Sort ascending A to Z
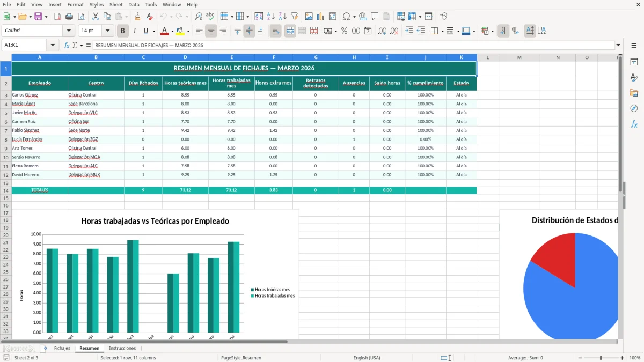 (271, 17)
